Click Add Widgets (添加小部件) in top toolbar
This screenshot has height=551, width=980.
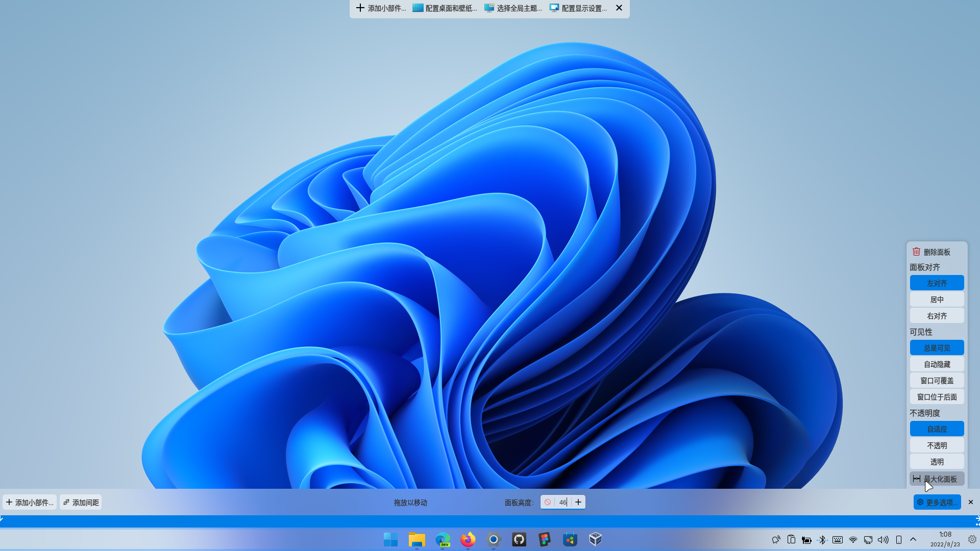pos(381,8)
